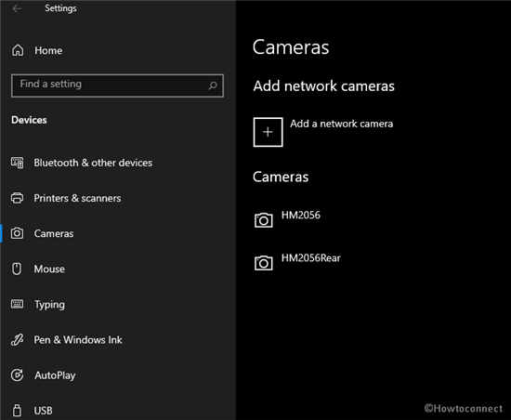Click the Find a setting search box
The width and height of the screenshot is (511, 420).
[x=117, y=85]
